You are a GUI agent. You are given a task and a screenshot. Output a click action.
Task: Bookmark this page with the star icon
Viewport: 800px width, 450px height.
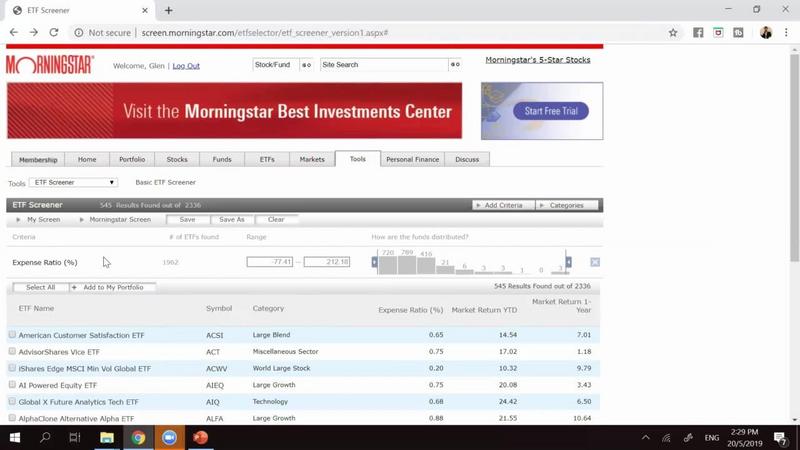[x=673, y=33]
